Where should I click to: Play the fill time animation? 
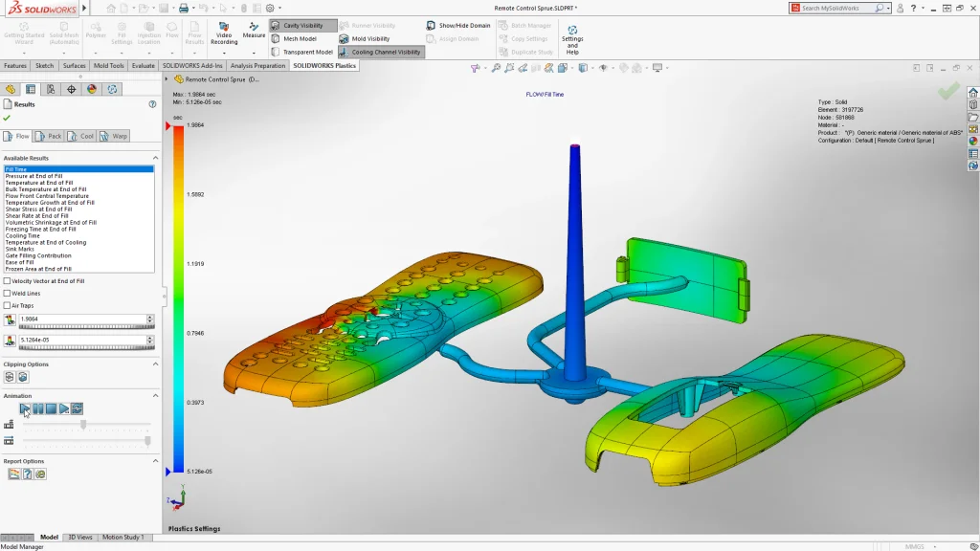pos(24,408)
